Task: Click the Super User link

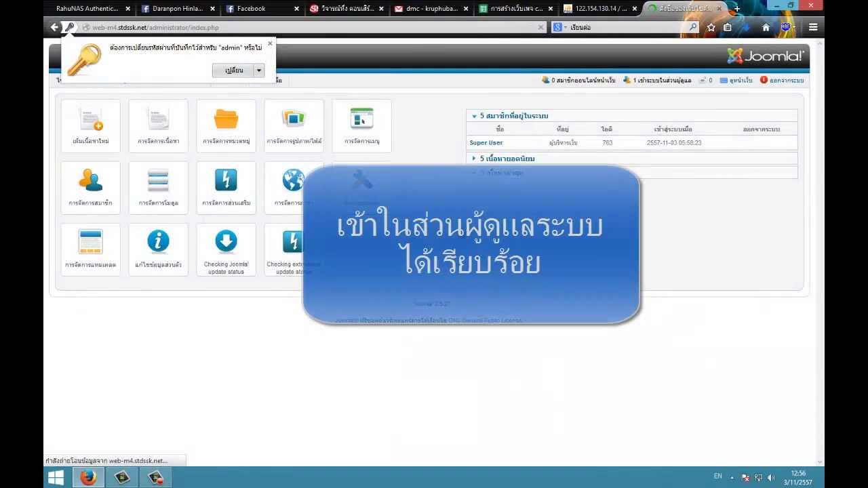Action: (x=486, y=143)
